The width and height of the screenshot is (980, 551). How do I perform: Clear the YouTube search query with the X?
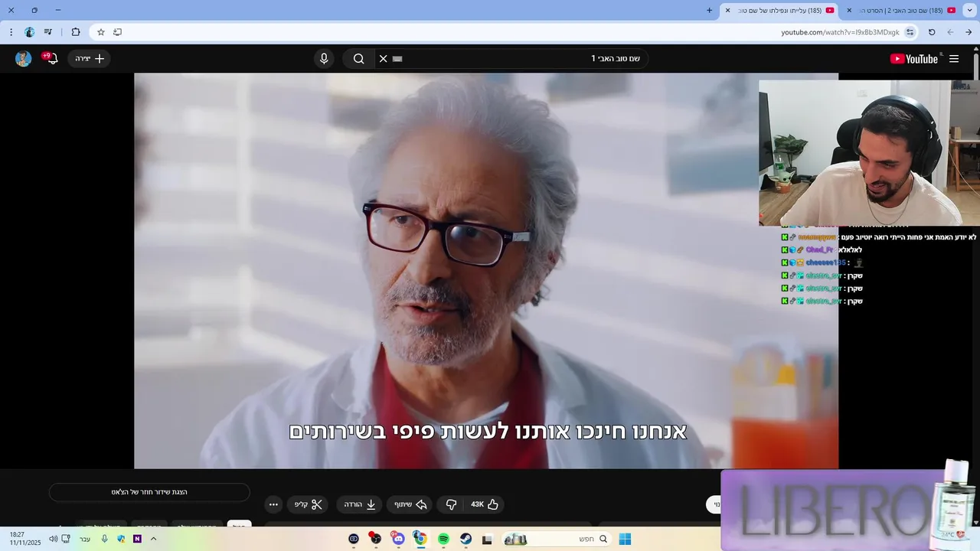coord(384,59)
